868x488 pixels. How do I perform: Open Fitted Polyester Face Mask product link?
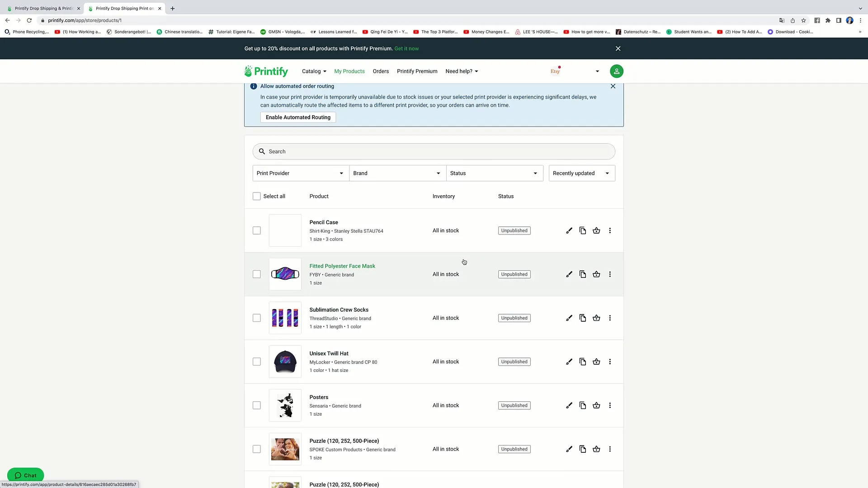click(342, 266)
